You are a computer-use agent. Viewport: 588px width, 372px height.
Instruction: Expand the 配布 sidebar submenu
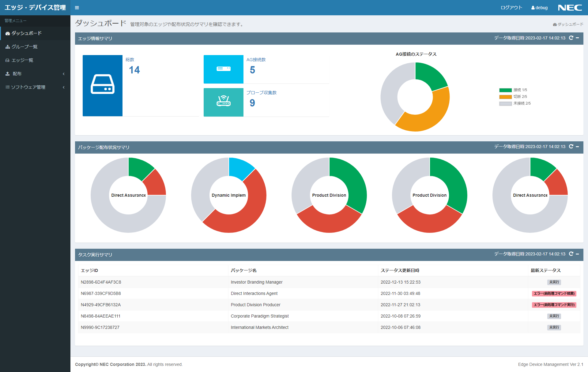click(x=35, y=74)
